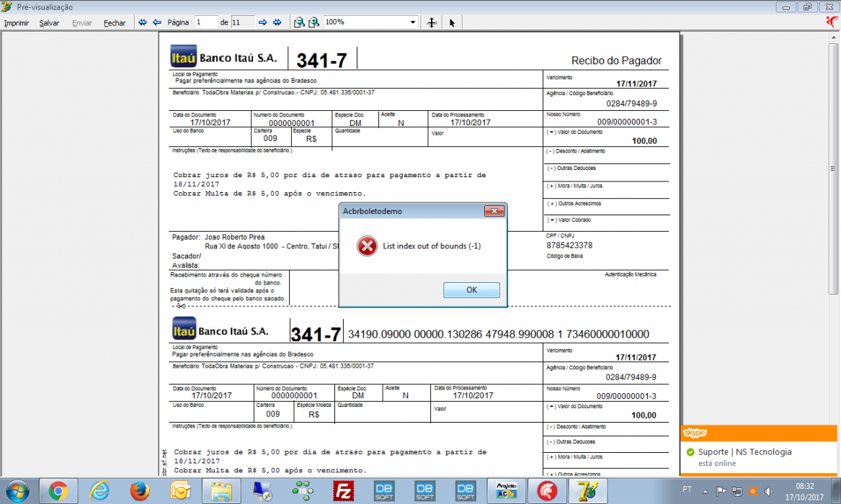Open the Outlook icon on the taskbar
The height and width of the screenshot is (504, 841).
pos(180,491)
